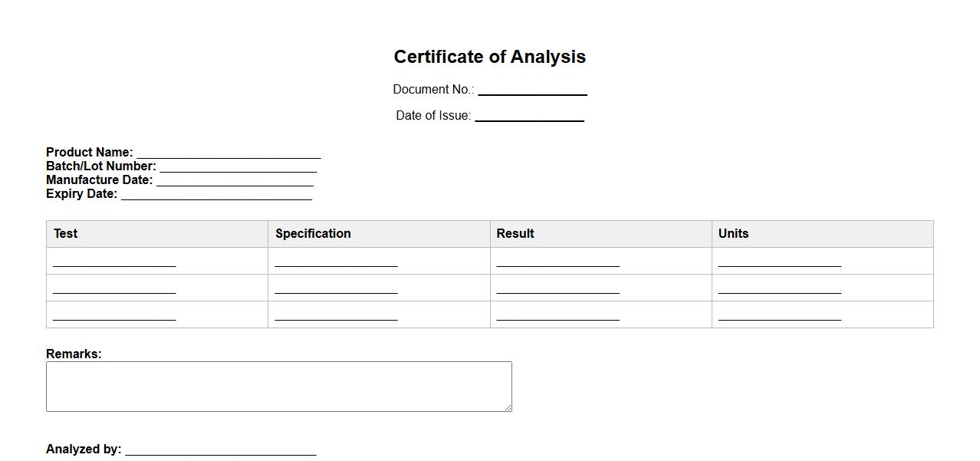The width and height of the screenshot is (980, 461).
Task: Focus the Product Name input line
Action: [229, 152]
